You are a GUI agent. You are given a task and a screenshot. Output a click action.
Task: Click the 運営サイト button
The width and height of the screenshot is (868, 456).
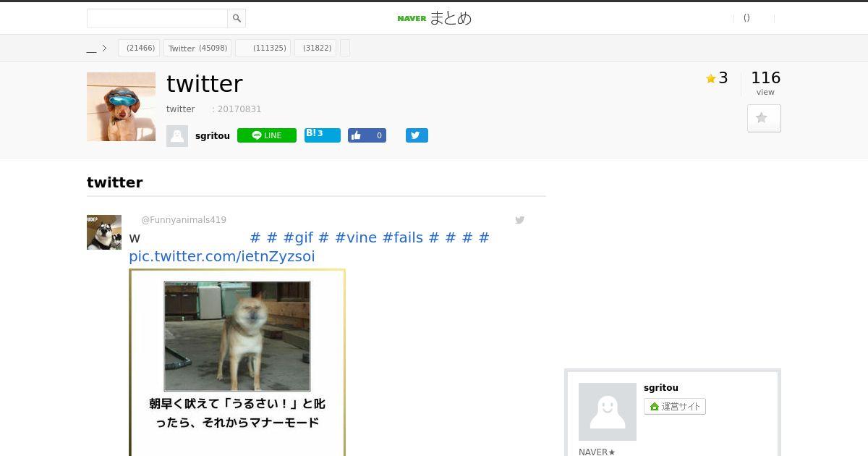click(675, 407)
